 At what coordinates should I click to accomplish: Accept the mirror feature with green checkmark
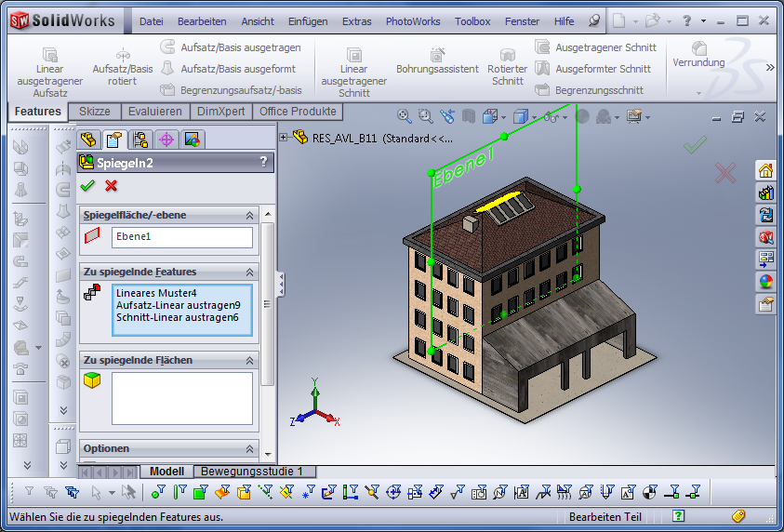click(x=87, y=186)
